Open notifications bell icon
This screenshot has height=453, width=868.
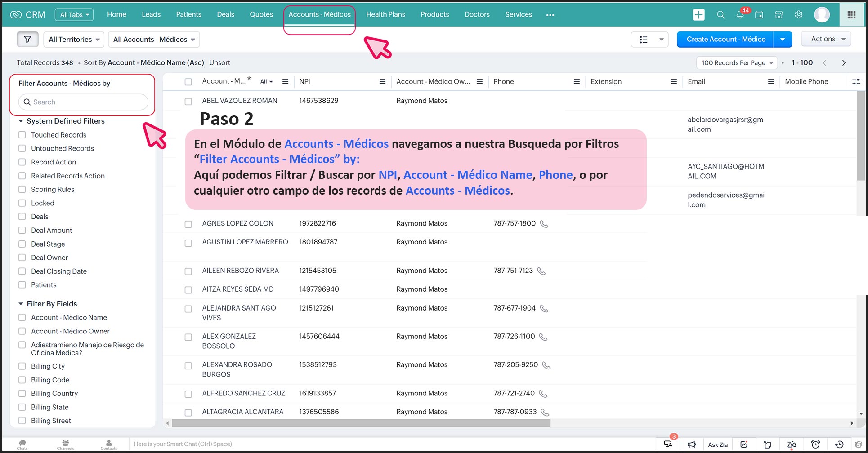(740, 15)
